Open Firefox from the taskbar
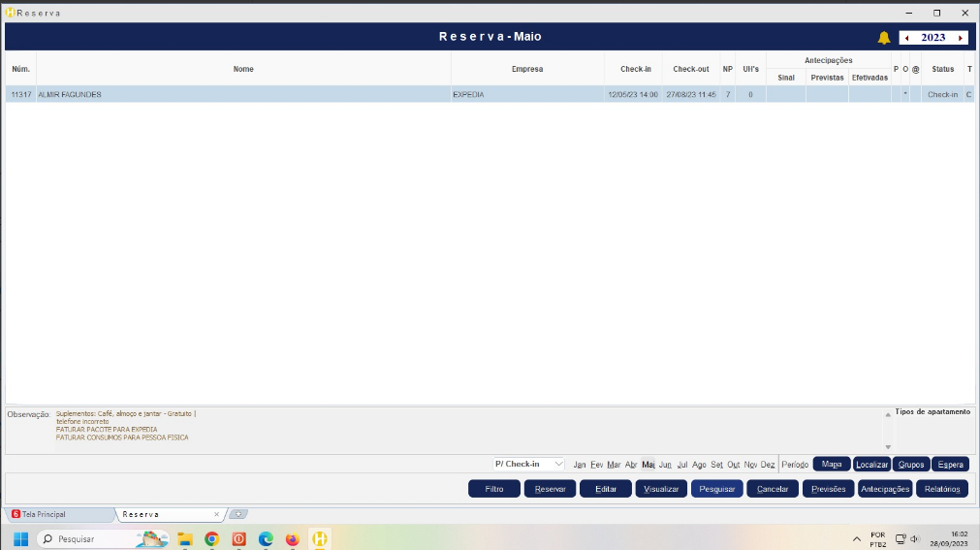This screenshot has height=550, width=980. [292, 538]
